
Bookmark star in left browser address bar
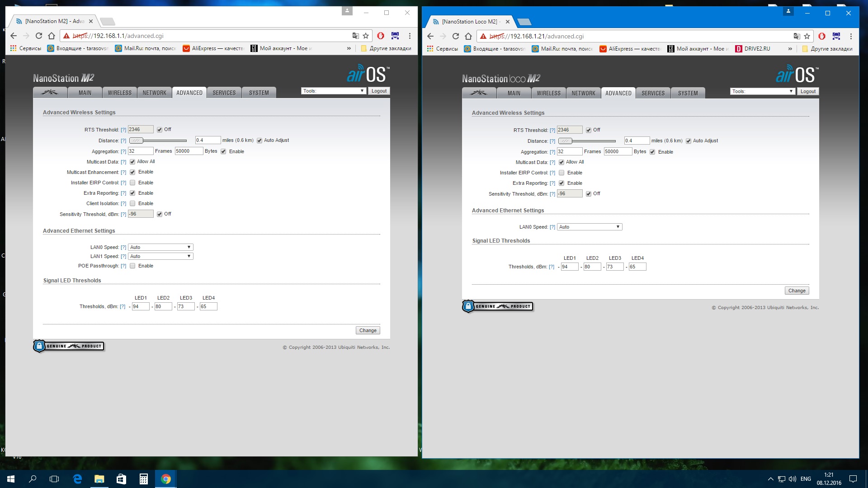366,36
